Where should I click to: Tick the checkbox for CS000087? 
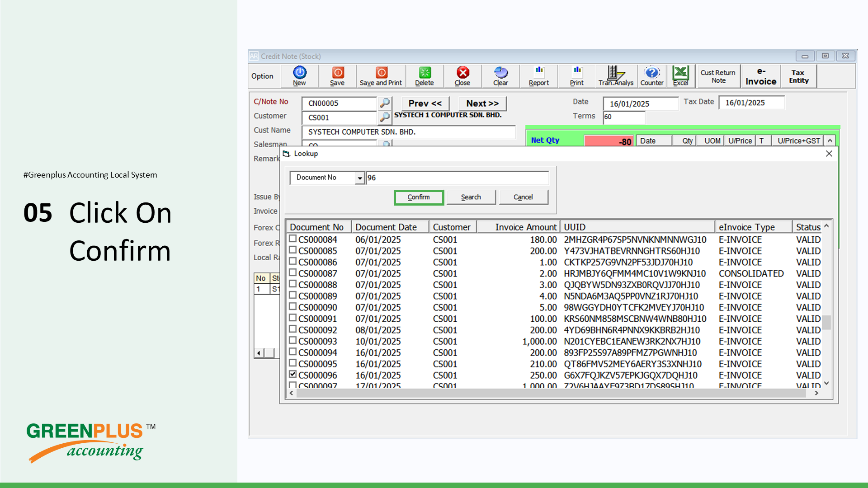point(293,272)
